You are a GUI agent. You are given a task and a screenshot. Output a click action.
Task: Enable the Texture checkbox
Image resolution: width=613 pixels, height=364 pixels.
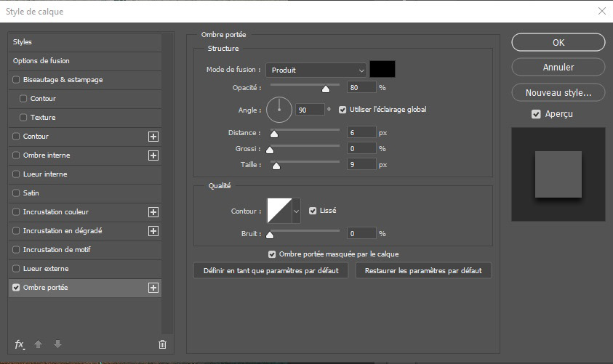[x=23, y=117]
